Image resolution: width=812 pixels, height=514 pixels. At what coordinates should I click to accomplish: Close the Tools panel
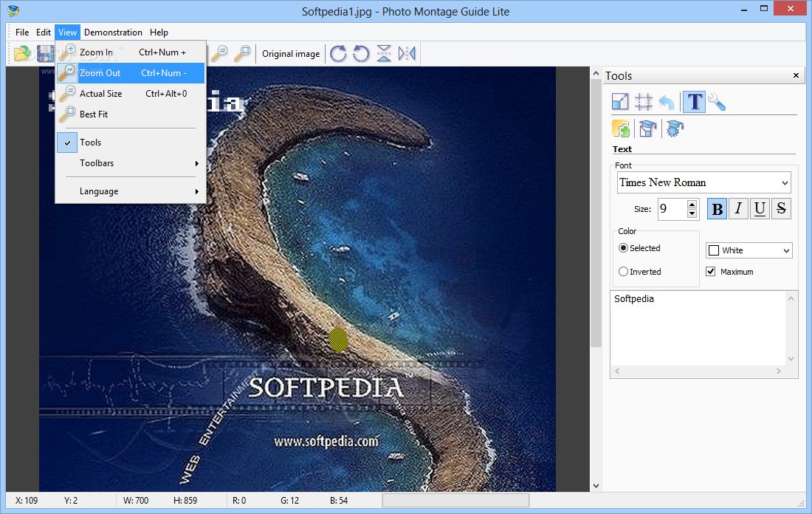pos(796,75)
